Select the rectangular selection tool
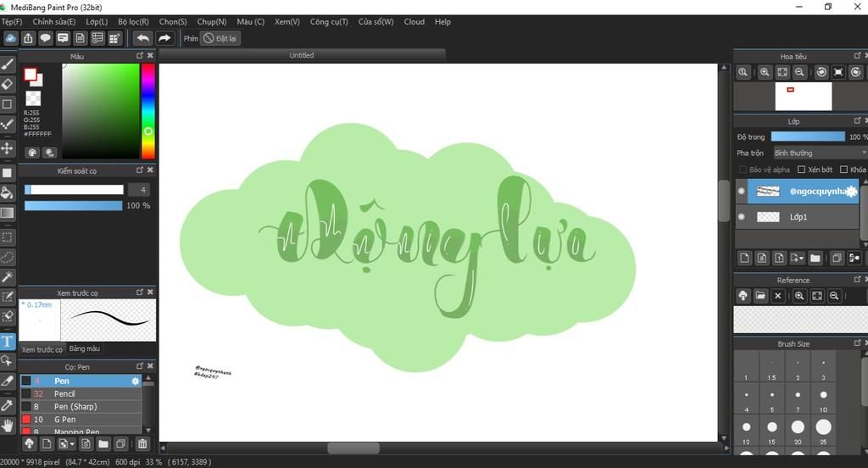This screenshot has height=468, width=868. (x=7, y=237)
